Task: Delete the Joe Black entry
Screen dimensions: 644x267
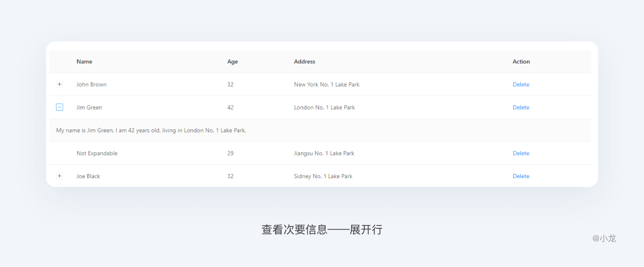Action: (x=521, y=176)
